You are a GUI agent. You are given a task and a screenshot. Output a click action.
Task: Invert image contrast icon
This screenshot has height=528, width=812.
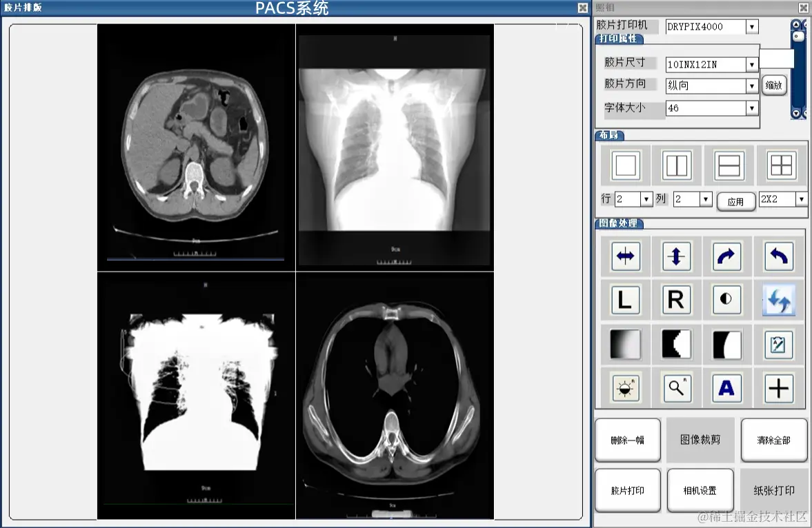click(x=726, y=300)
